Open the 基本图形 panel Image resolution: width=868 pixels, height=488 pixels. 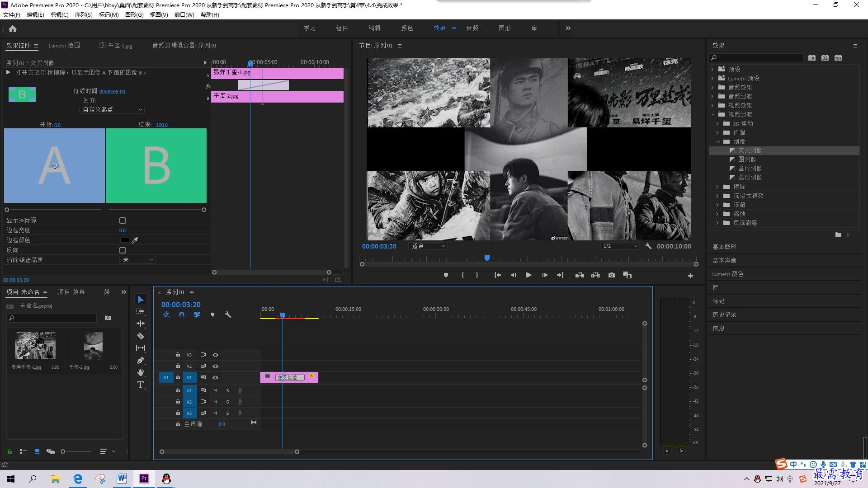click(724, 247)
